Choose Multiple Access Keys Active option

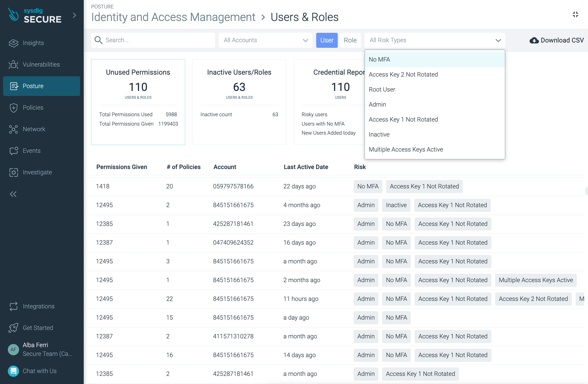pyautogui.click(x=435, y=149)
